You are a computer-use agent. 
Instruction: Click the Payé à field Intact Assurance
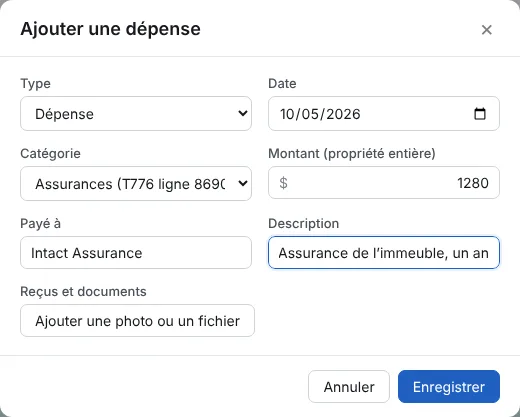(136, 253)
